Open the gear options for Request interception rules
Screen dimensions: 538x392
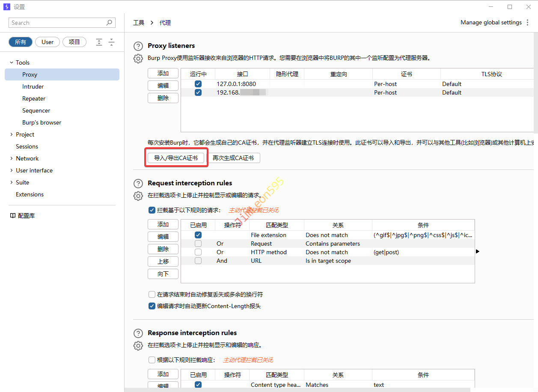[x=138, y=196]
